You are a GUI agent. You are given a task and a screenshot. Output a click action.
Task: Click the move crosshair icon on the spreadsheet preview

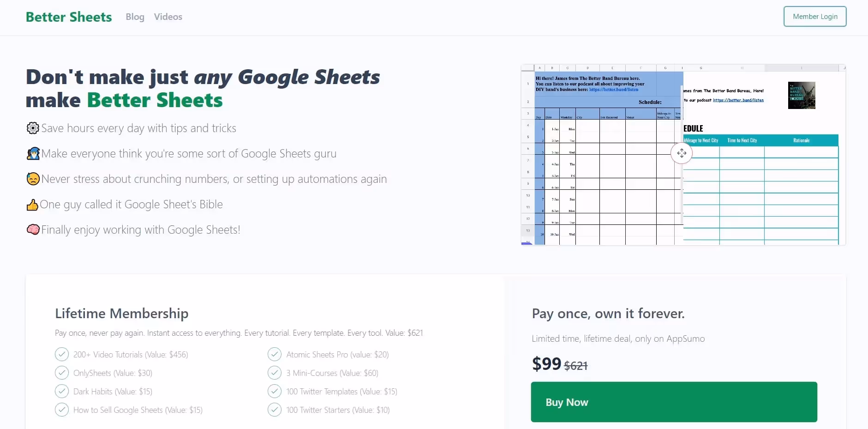682,153
